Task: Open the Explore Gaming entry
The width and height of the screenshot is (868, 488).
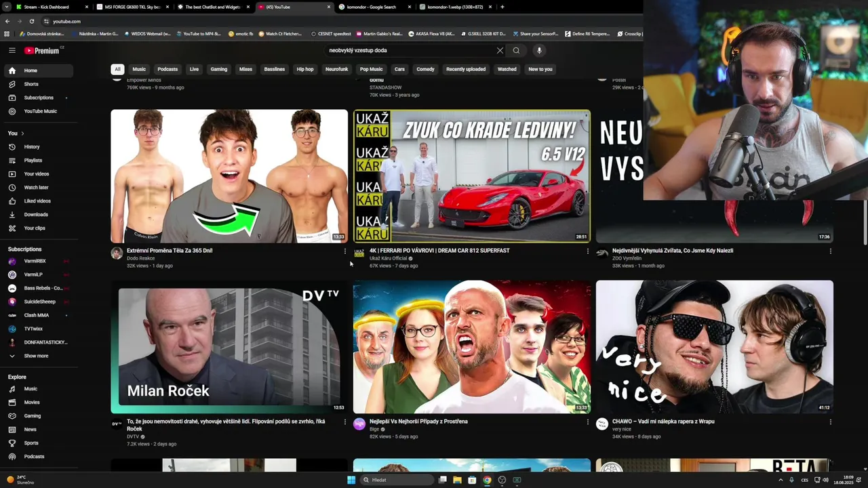Action: 38,416
